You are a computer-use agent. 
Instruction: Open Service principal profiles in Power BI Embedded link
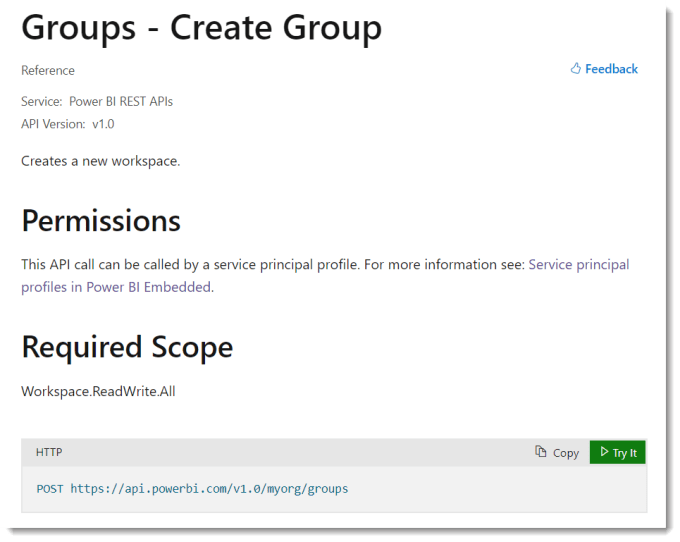tap(325, 276)
